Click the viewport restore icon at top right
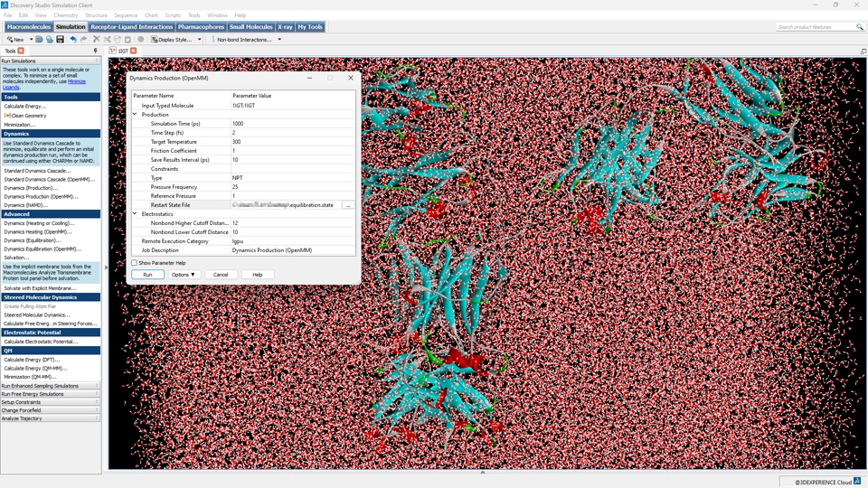This screenshot has width=868, height=488. (863, 51)
